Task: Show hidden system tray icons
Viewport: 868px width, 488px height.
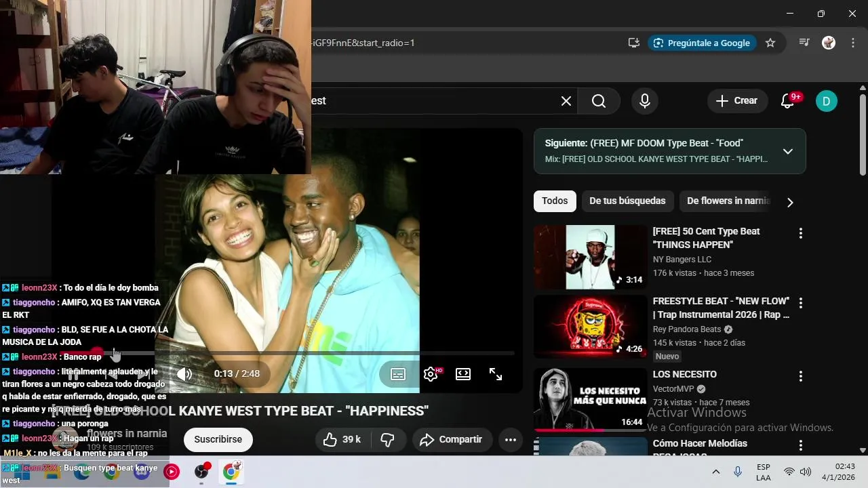Action: (x=715, y=472)
